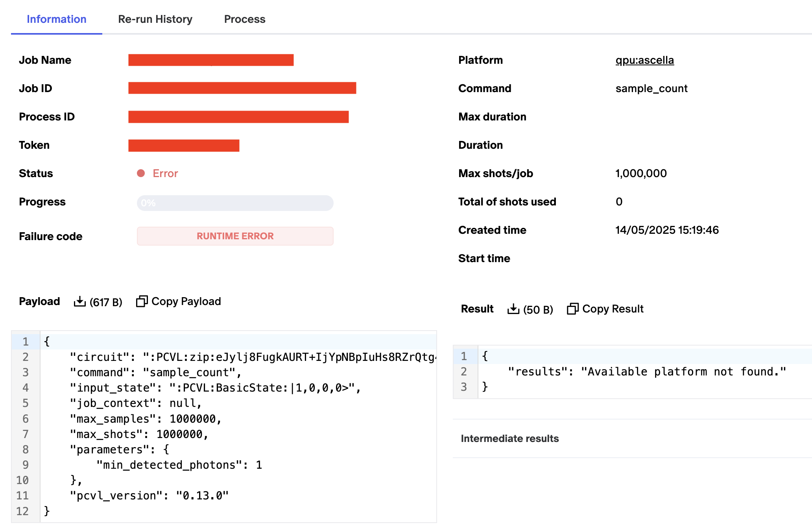Select the Error status text
812x525 pixels.
pos(165,174)
